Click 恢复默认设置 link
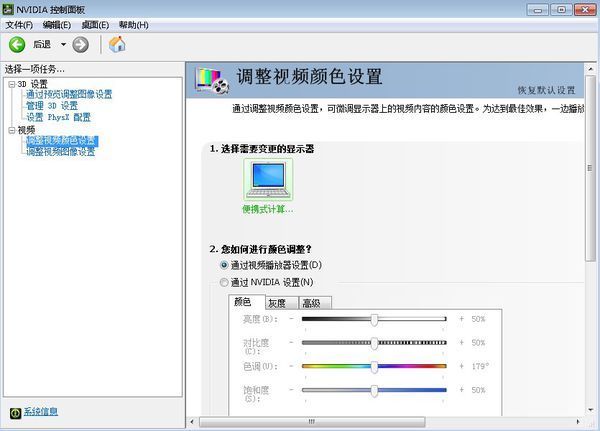 [546, 90]
